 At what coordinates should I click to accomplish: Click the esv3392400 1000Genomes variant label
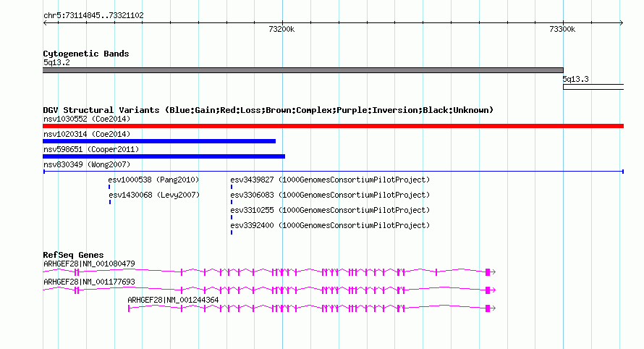[x=330, y=225]
